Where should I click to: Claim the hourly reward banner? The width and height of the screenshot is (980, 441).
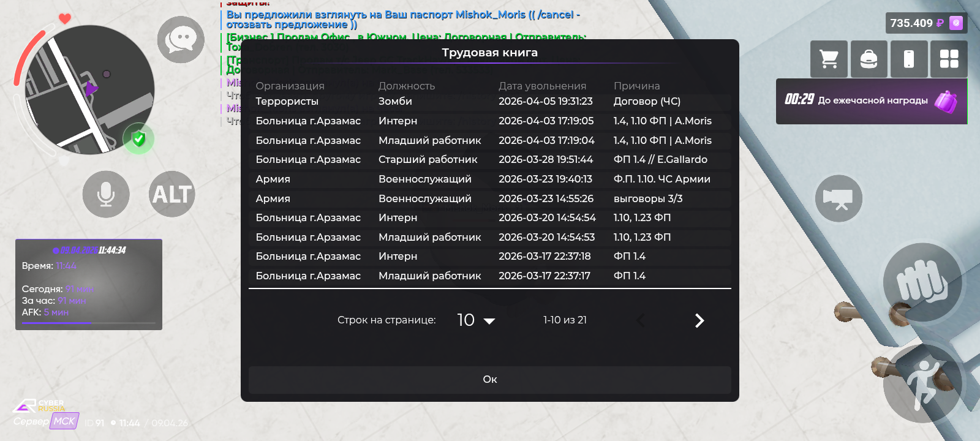871,101
